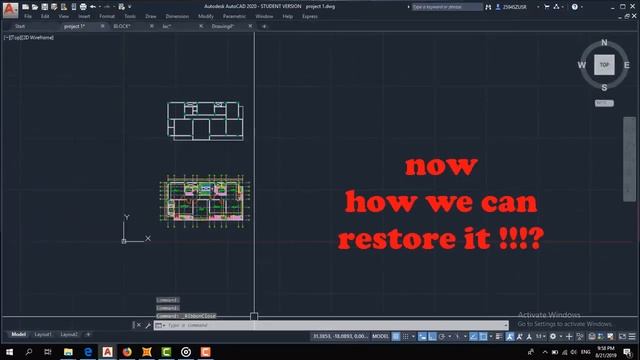Click the binoculars search icon
Image resolution: width=640 pixels, height=360 pixels.
click(x=488, y=7)
